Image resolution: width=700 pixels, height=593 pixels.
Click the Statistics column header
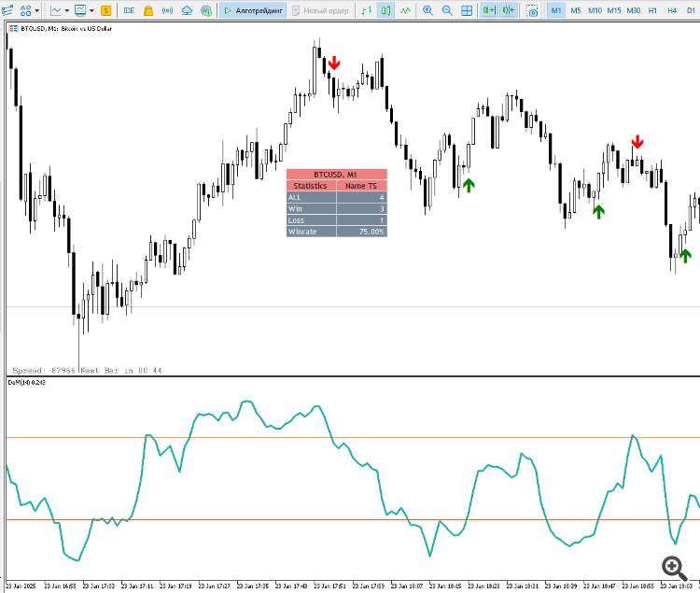tap(310, 186)
